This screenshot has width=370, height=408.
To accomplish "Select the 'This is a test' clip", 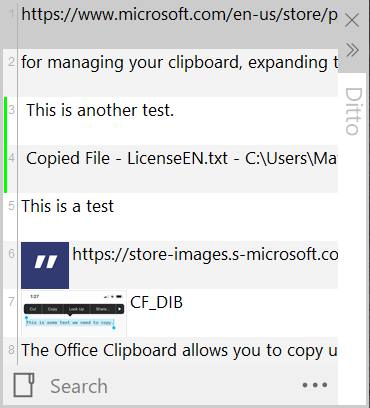I will [x=178, y=217].
